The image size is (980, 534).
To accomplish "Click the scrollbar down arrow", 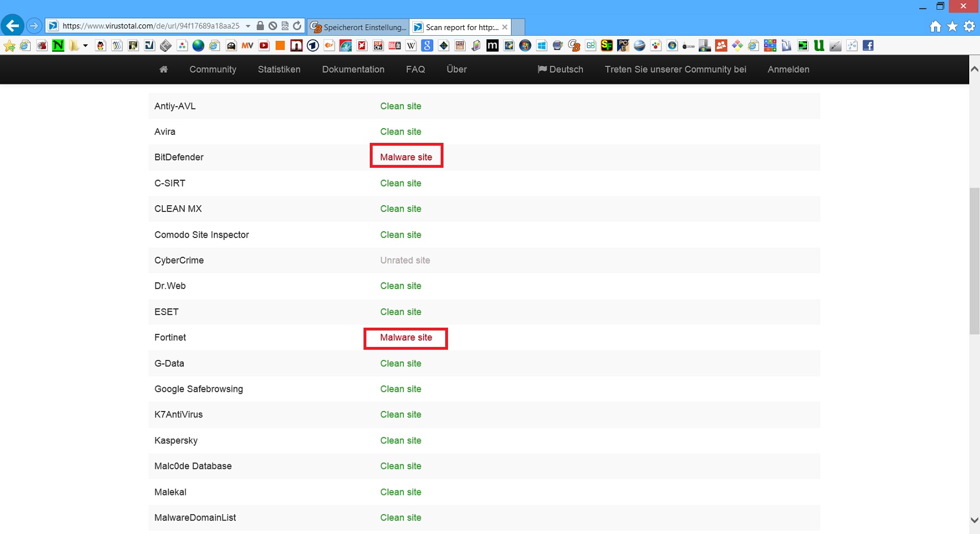I will tap(974, 520).
